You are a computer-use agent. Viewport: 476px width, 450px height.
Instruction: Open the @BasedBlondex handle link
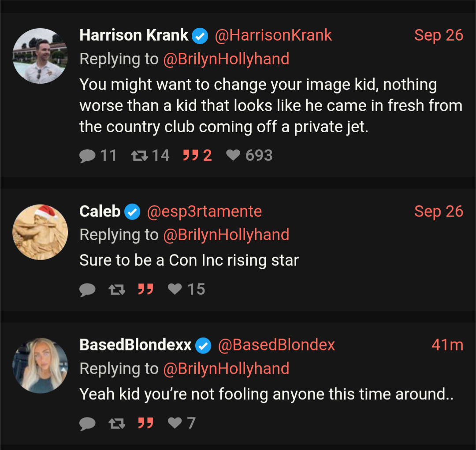point(276,345)
